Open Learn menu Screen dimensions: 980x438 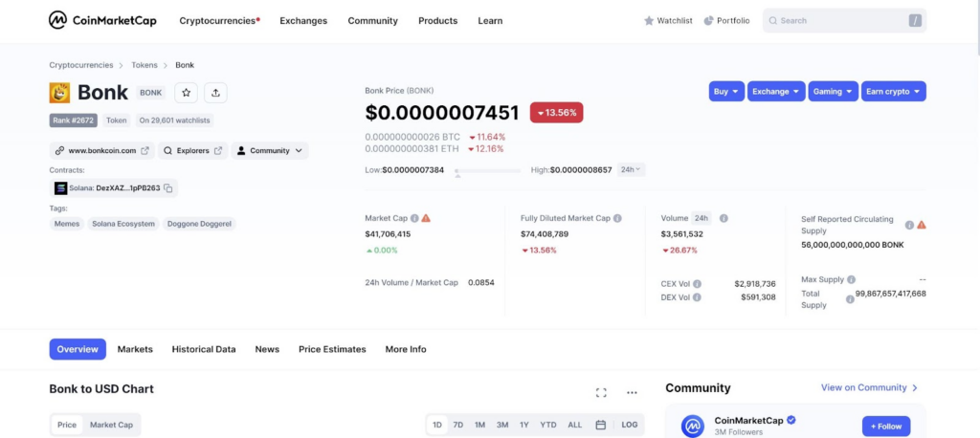[x=490, y=21]
